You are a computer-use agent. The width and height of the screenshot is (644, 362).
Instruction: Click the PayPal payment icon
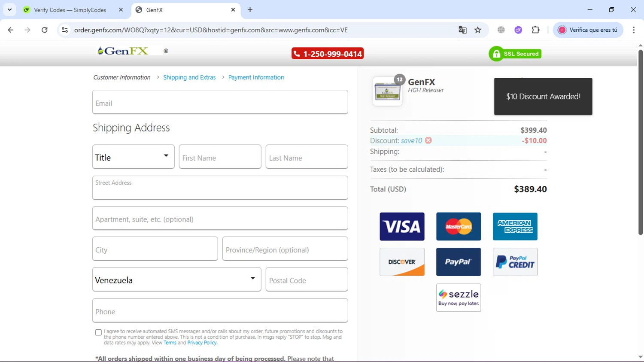pyautogui.click(x=459, y=262)
